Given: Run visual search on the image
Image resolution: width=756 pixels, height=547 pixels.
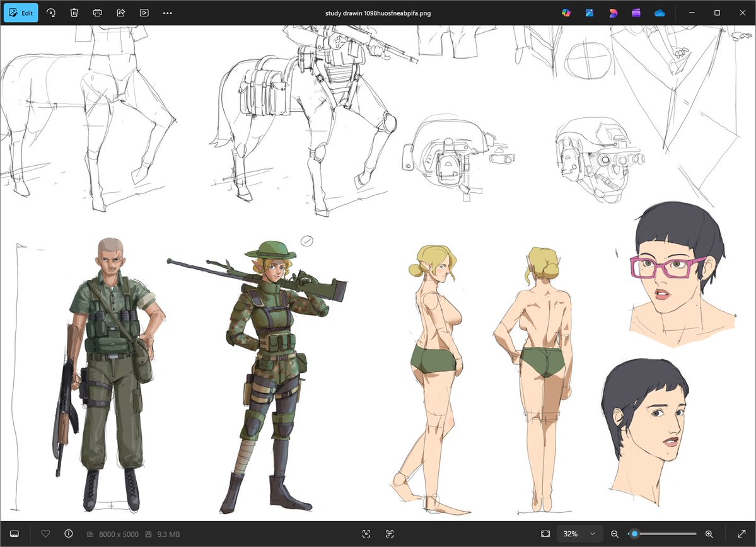Looking at the screenshot, I should [366, 534].
